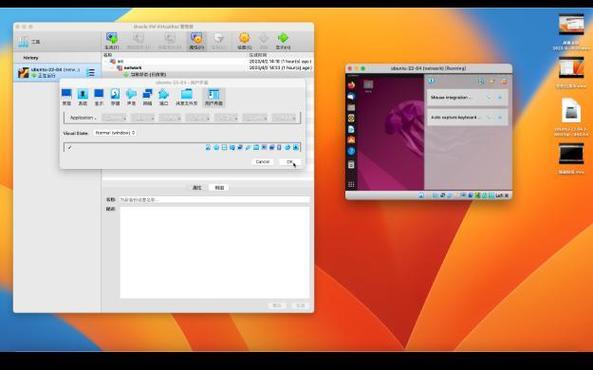Image resolution: width=593 pixels, height=370 pixels.
Task: Switch to the second snapshot details tab
Action: [x=219, y=188]
